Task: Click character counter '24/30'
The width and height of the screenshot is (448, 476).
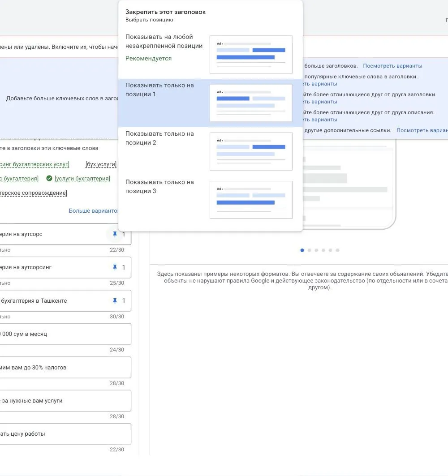Action: 117,350
